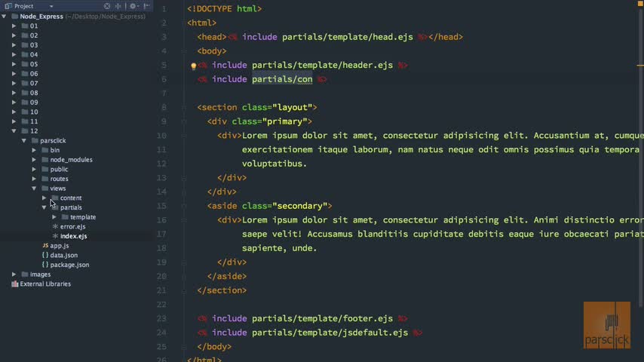The width and height of the screenshot is (644, 362).
Task: Open the Project view selector dropdown
Action: click(51, 7)
